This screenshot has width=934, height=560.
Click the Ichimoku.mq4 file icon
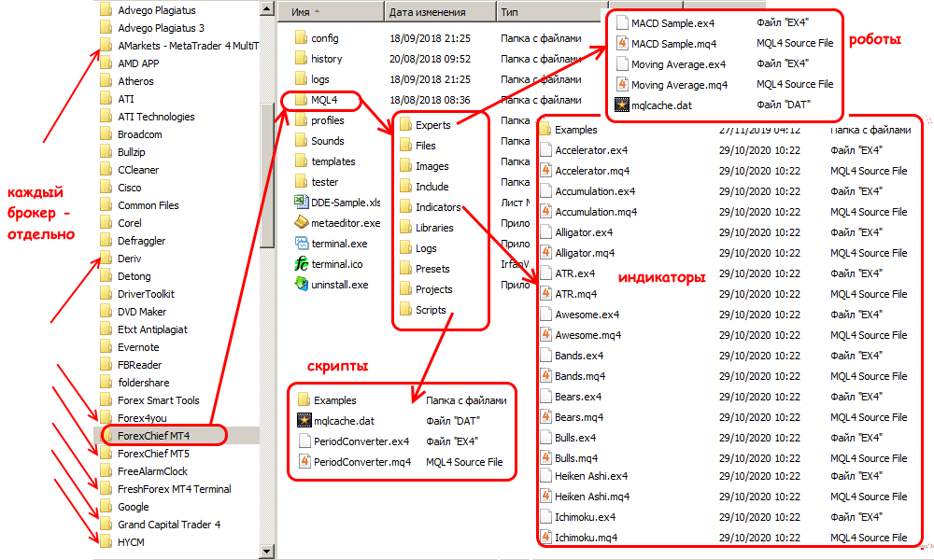pyautogui.click(x=545, y=538)
